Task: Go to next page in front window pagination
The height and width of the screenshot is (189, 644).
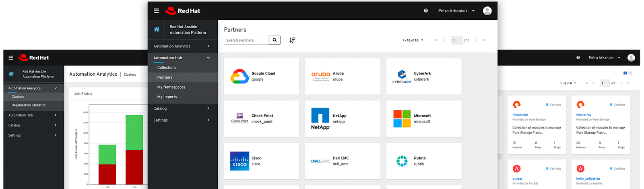Action: [x=477, y=40]
